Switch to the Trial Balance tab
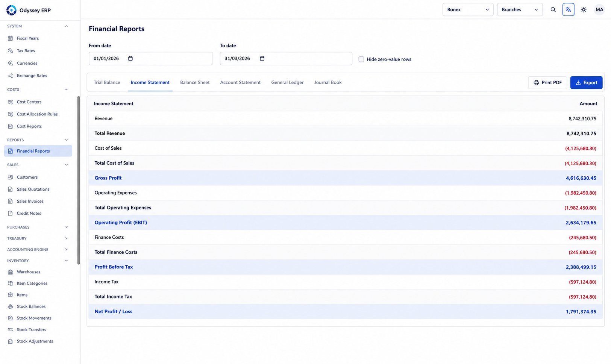Screen dimensions: 611x364 coord(107,83)
